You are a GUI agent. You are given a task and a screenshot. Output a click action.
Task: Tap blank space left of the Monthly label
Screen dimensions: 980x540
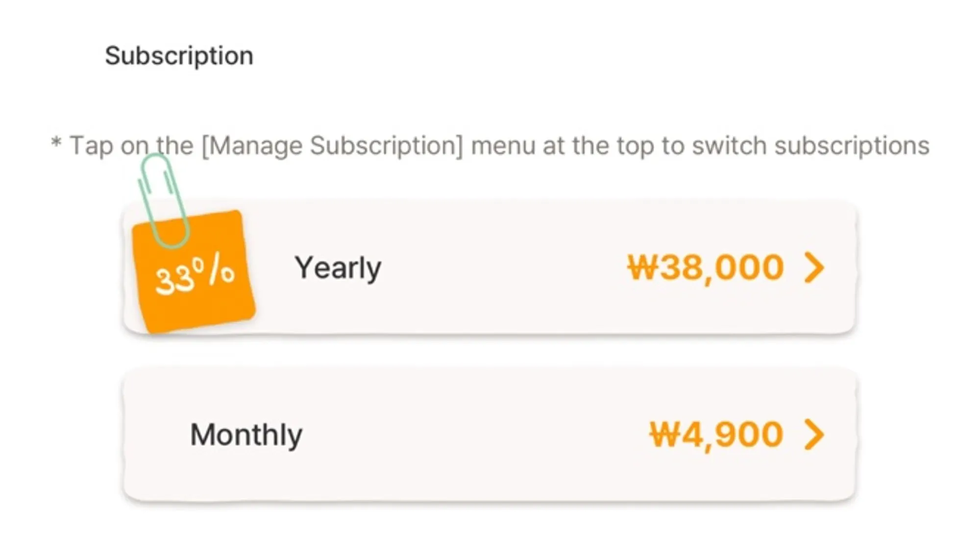click(x=157, y=435)
